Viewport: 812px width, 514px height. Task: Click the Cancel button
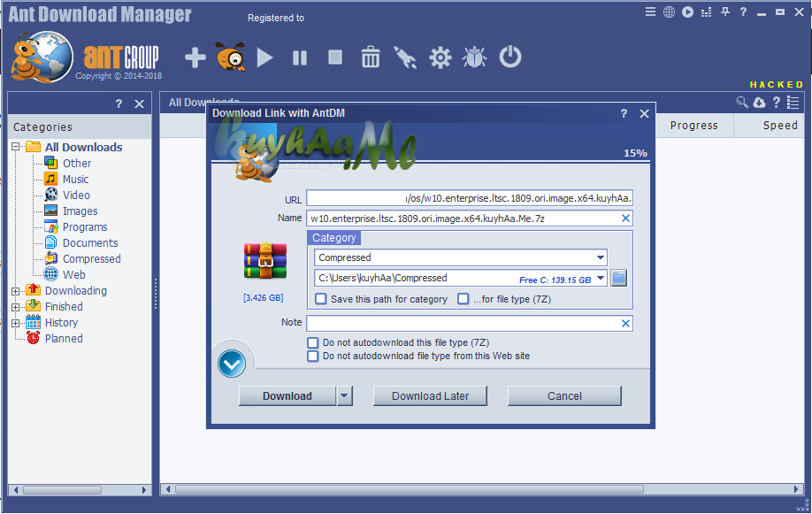click(x=564, y=395)
